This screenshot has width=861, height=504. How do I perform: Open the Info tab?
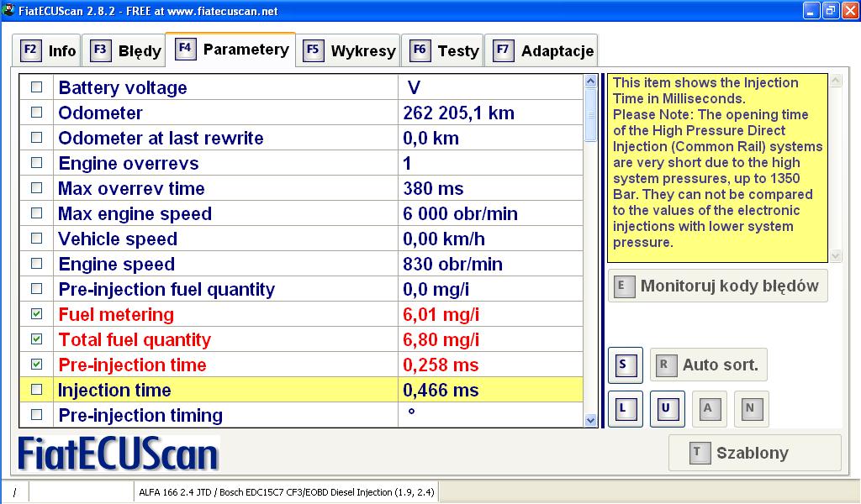click(x=47, y=51)
